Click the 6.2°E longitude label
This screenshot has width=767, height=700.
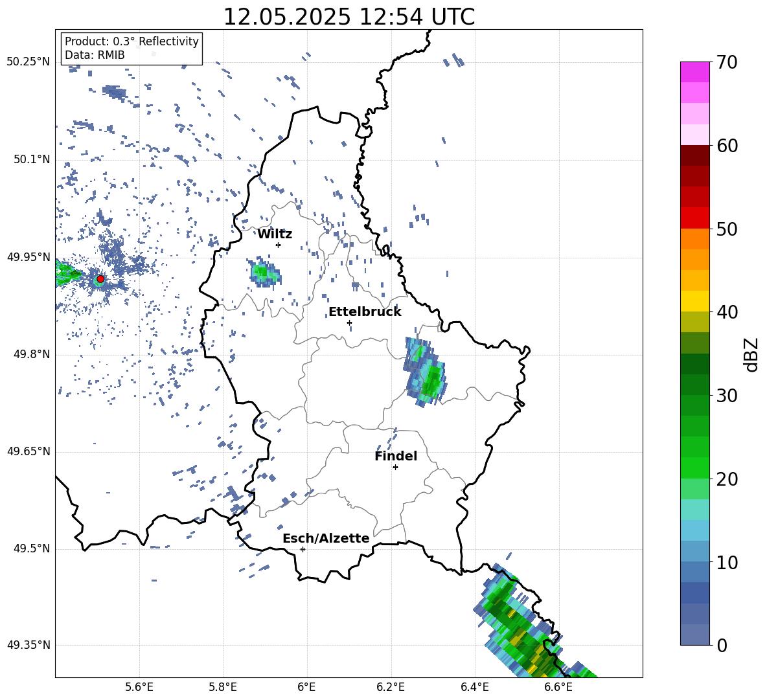(391, 687)
